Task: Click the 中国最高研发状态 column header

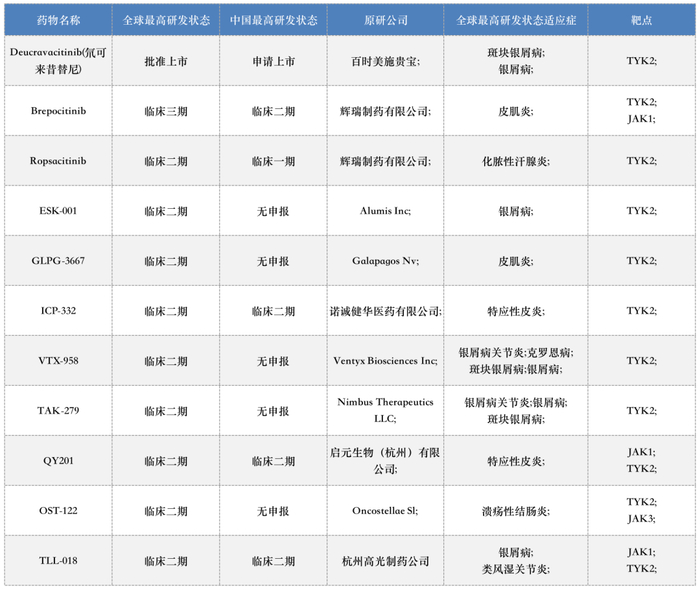Action: pos(273,20)
